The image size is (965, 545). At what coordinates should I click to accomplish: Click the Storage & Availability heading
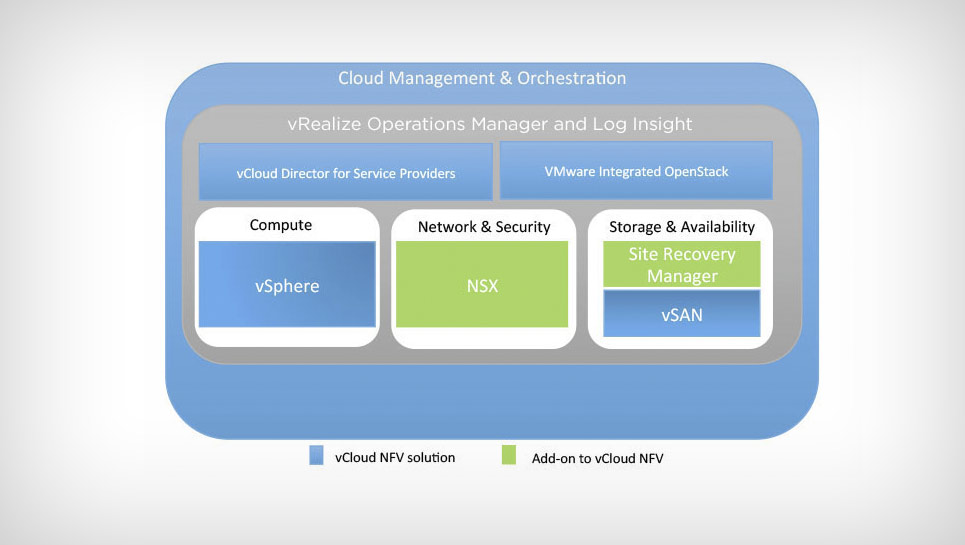[x=681, y=227]
